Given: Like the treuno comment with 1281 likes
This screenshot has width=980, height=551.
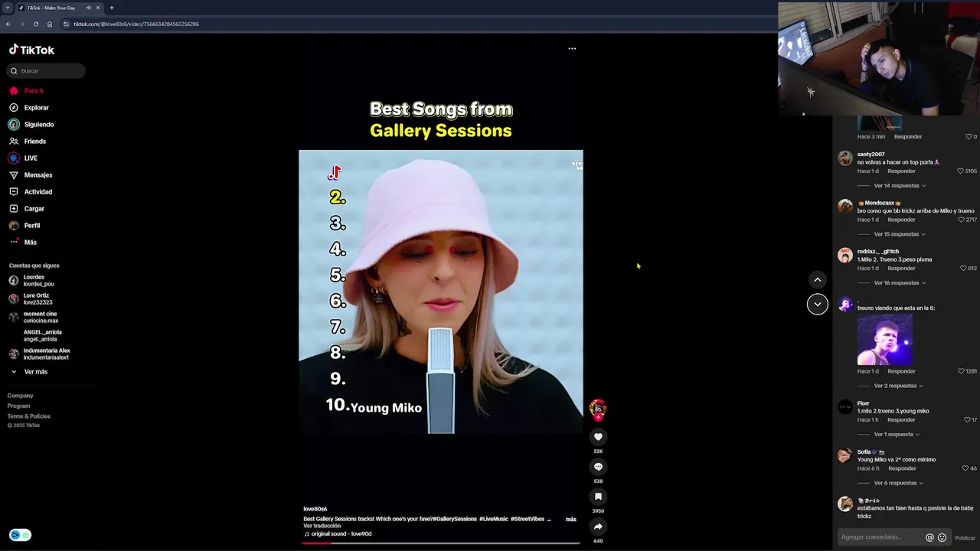Looking at the screenshot, I should (x=961, y=371).
